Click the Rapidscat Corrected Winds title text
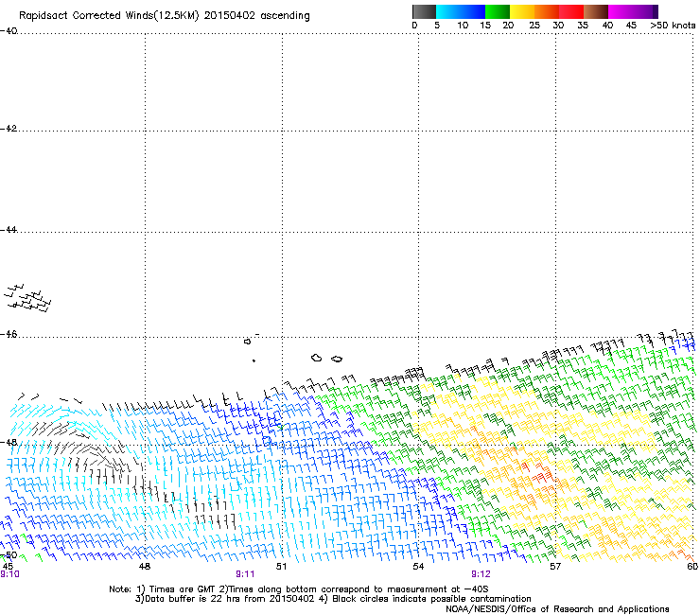The image size is (700, 615). (x=165, y=16)
